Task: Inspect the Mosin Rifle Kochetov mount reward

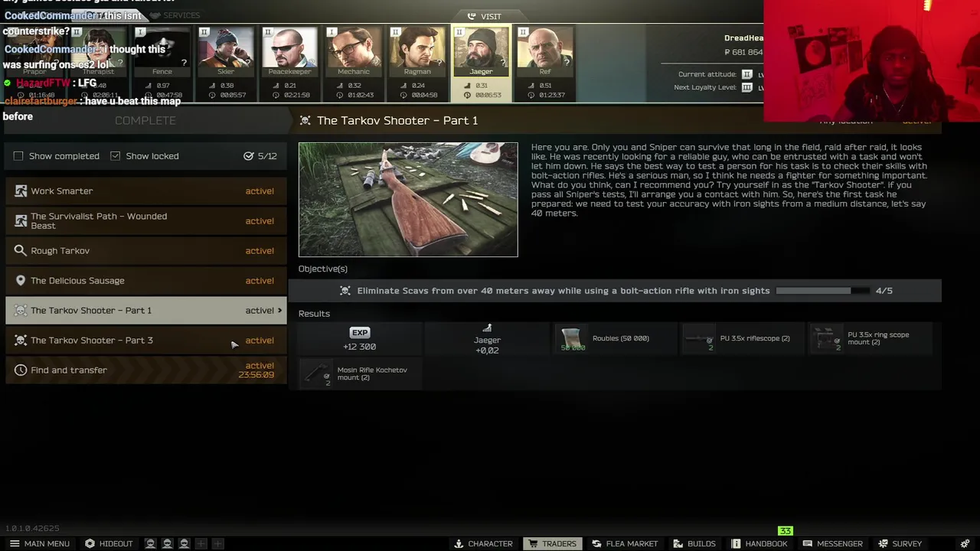Action: 359,373
